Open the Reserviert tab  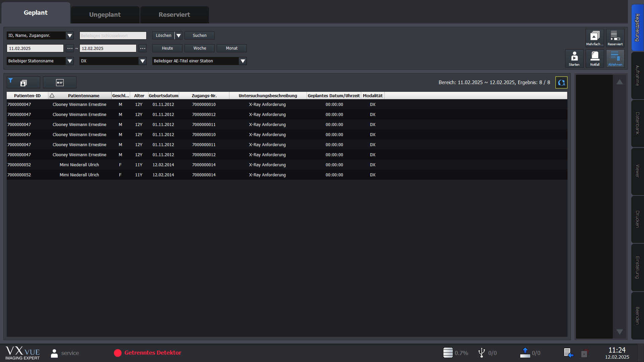174,15
